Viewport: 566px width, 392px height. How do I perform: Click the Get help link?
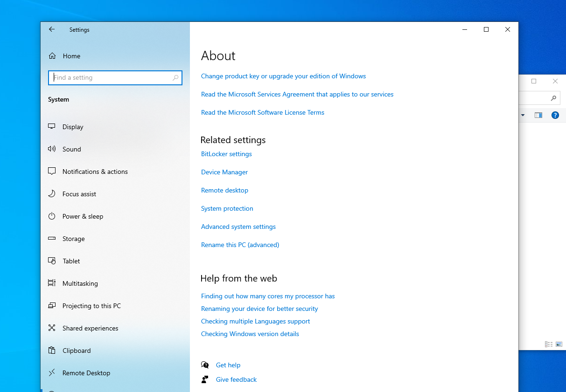[x=228, y=365]
